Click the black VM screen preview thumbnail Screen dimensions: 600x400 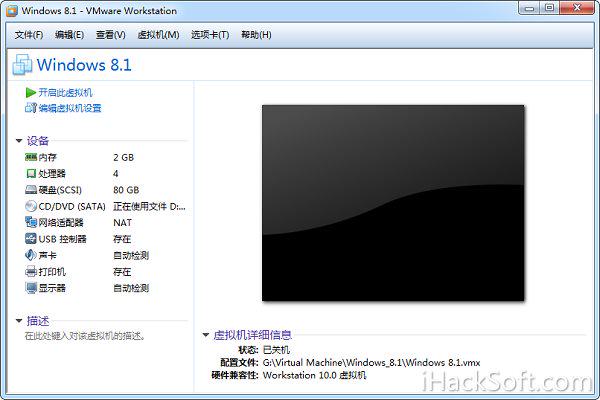tap(393, 203)
